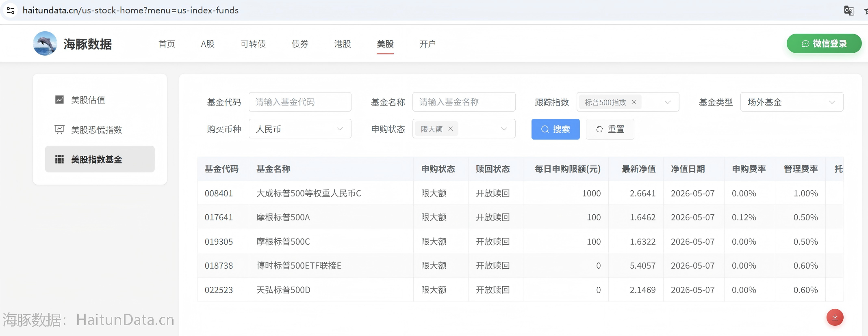Open the 基金类型 dropdown

point(792,102)
